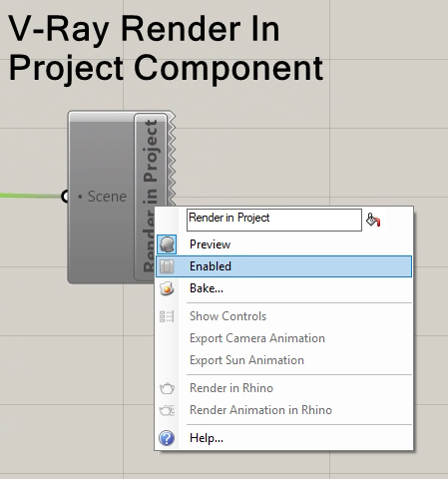The width and height of the screenshot is (448, 479).
Task: Click the Render in Rhino teapot icon
Action: click(x=167, y=388)
